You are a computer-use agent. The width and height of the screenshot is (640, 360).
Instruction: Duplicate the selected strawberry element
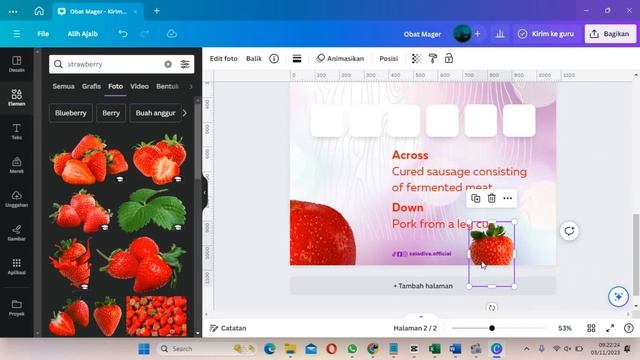point(476,198)
